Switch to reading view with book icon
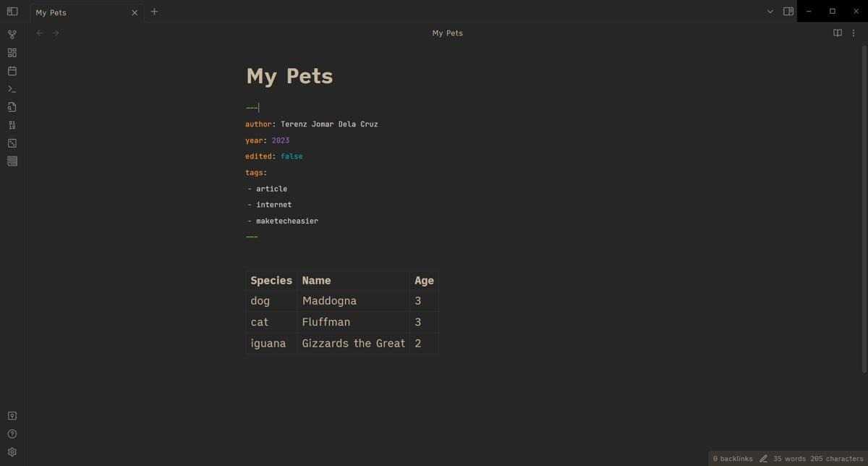The width and height of the screenshot is (868, 466). click(838, 33)
